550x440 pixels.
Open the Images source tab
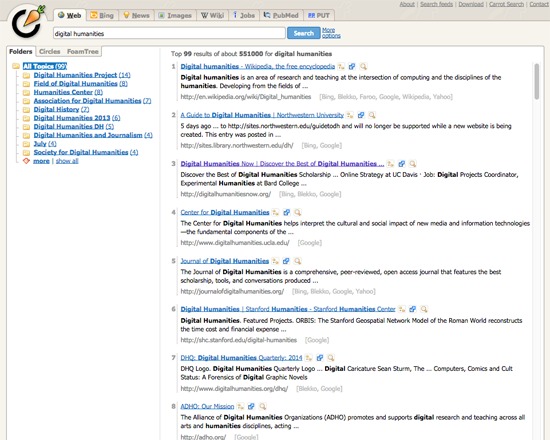pyautogui.click(x=175, y=15)
